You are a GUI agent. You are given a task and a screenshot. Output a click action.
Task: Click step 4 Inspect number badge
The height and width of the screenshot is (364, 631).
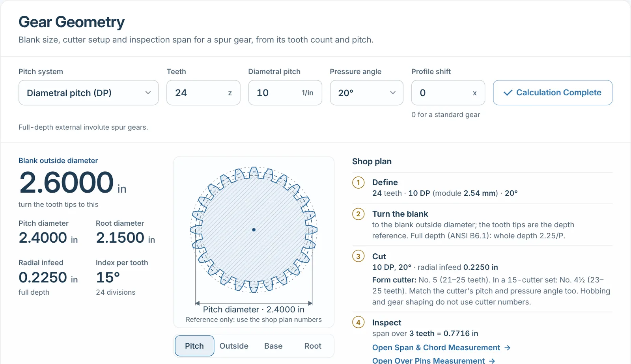[358, 323]
